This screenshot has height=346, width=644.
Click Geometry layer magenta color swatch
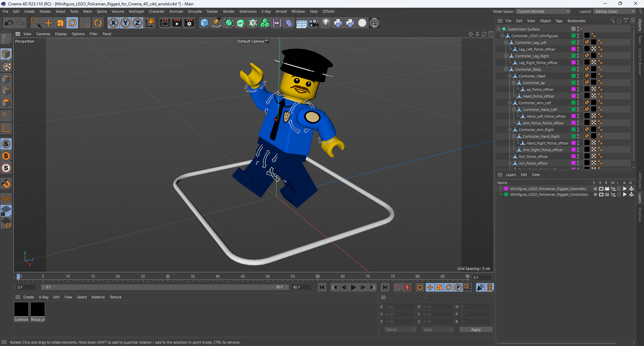coord(506,189)
